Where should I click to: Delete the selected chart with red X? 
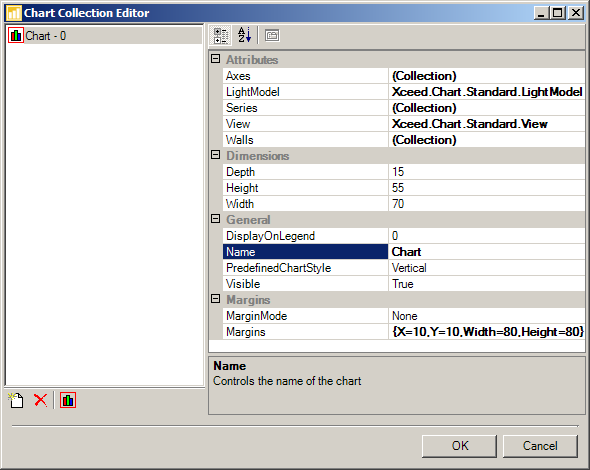click(x=41, y=400)
